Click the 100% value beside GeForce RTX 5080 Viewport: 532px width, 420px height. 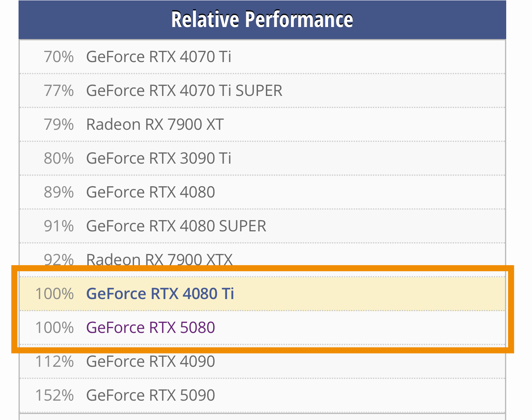point(54,328)
